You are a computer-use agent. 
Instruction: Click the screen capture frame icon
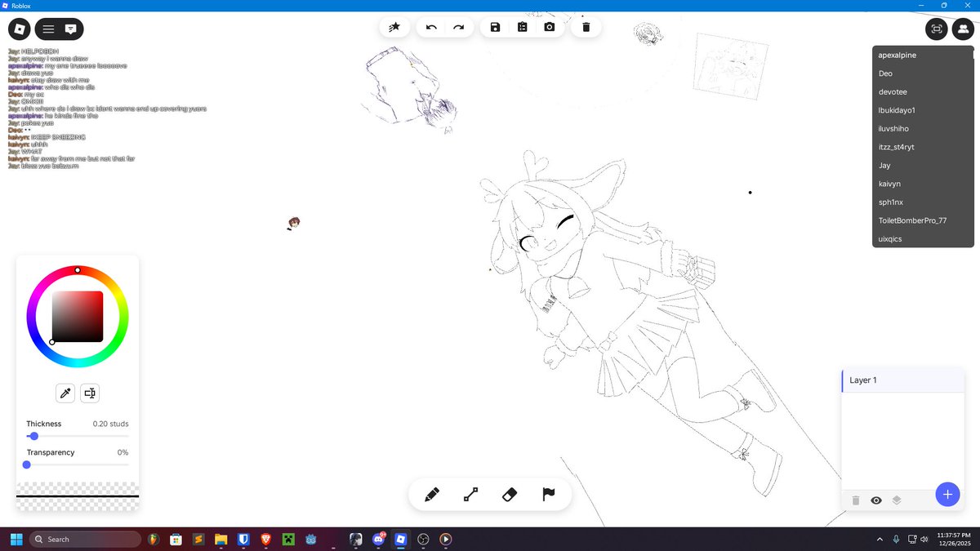point(937,29)
